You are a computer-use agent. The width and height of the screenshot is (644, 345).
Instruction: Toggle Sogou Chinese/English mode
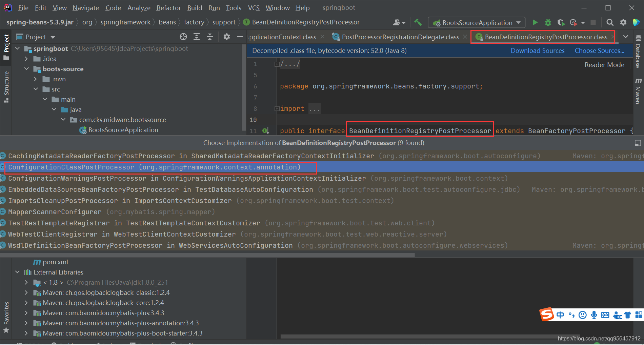(560, 315)
